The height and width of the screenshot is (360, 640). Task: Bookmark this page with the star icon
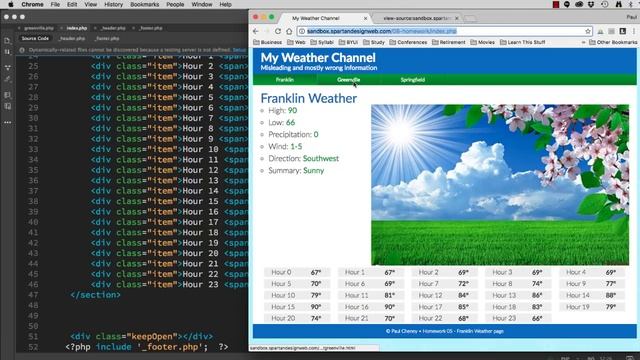click(588, 31)
